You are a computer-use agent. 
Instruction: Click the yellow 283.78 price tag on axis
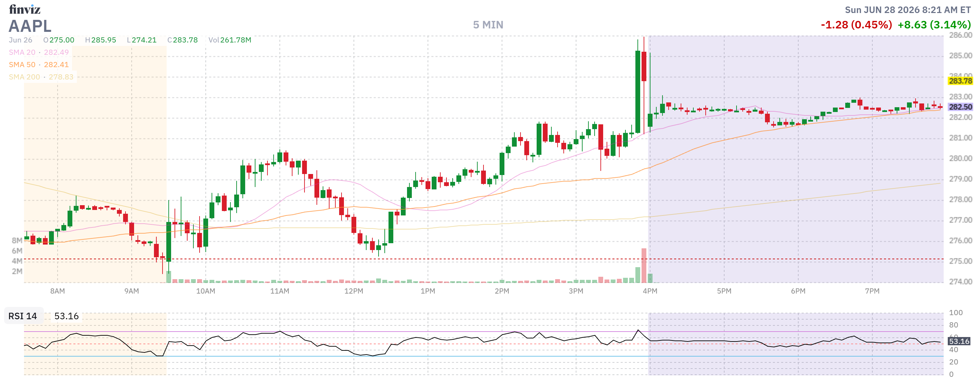coord(960,81)
